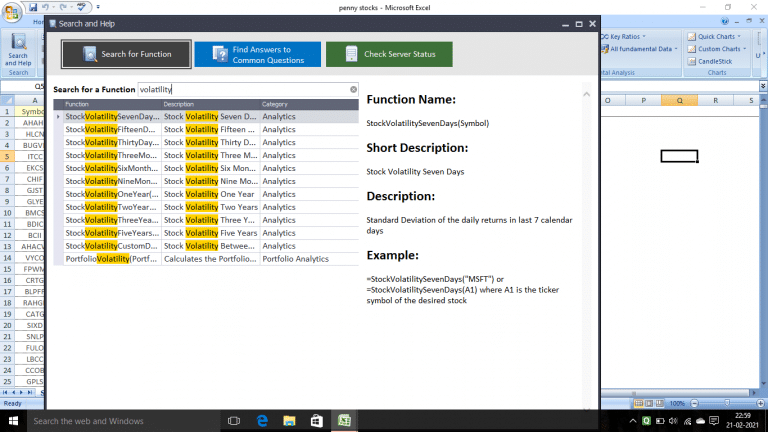Select StockVolatilitySevenDays row
This screenshot has width=768, height=432.
click(x=206, y=117)
